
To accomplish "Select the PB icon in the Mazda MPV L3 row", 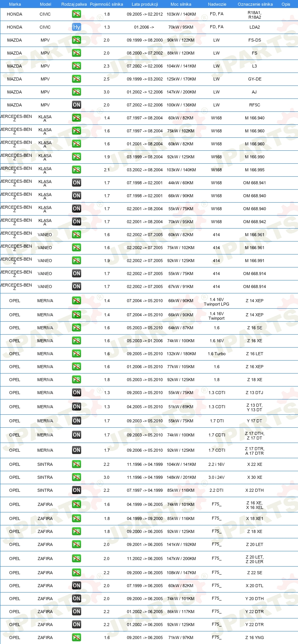I will (77, 66).
